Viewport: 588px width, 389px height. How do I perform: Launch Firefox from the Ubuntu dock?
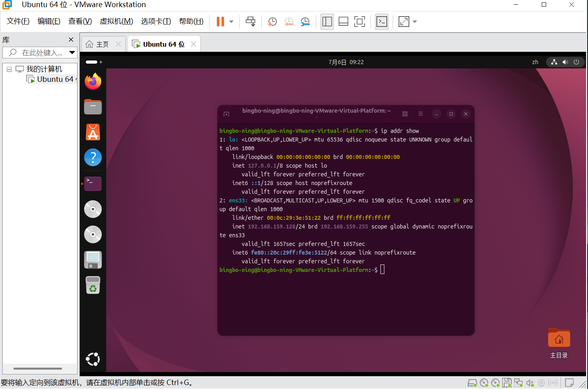pos(93,81)
